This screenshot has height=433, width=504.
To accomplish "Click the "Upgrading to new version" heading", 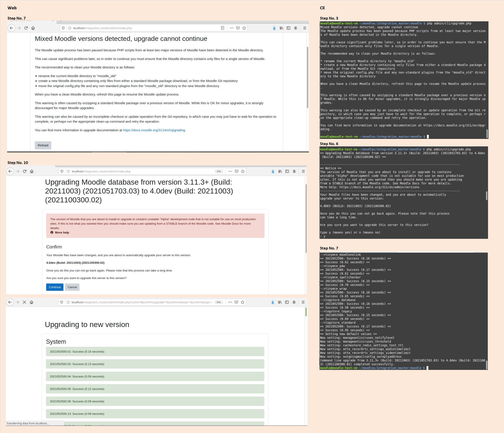I will (x=87, y=324).
